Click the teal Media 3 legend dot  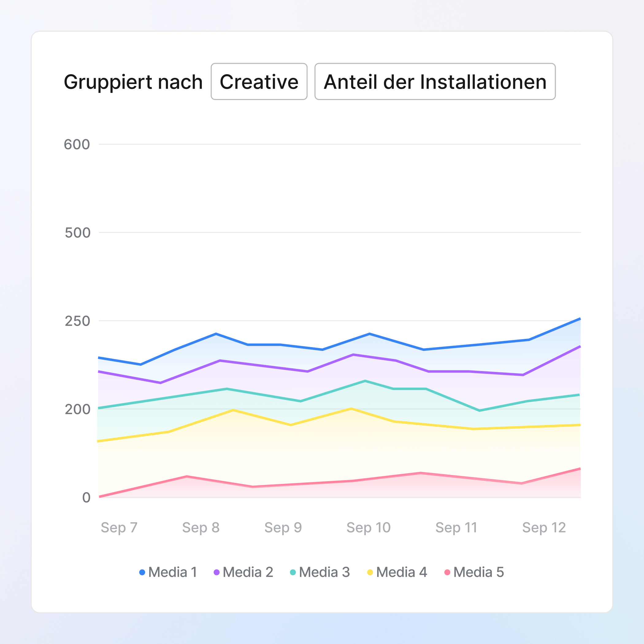click(x=293, y=573)
